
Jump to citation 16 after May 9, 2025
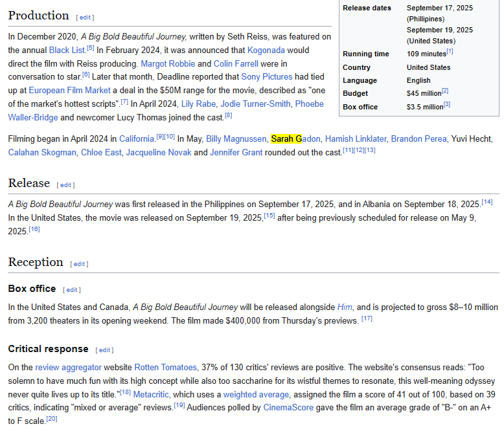34,229
